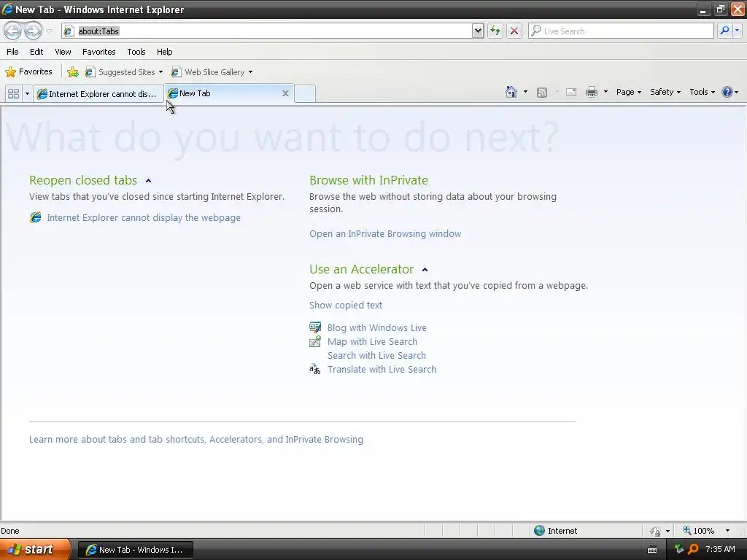Open the Page command bar menu

628,92
